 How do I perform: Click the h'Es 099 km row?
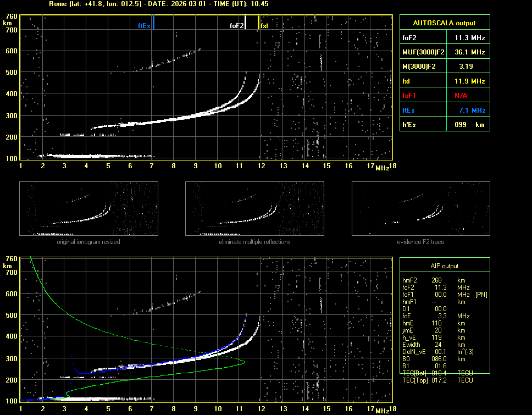(444, 125)
